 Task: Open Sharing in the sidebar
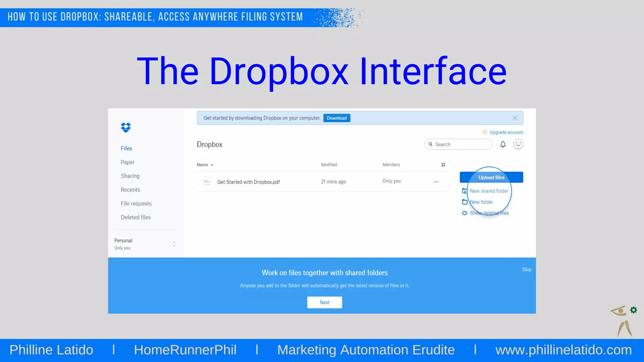click(130, 176)
